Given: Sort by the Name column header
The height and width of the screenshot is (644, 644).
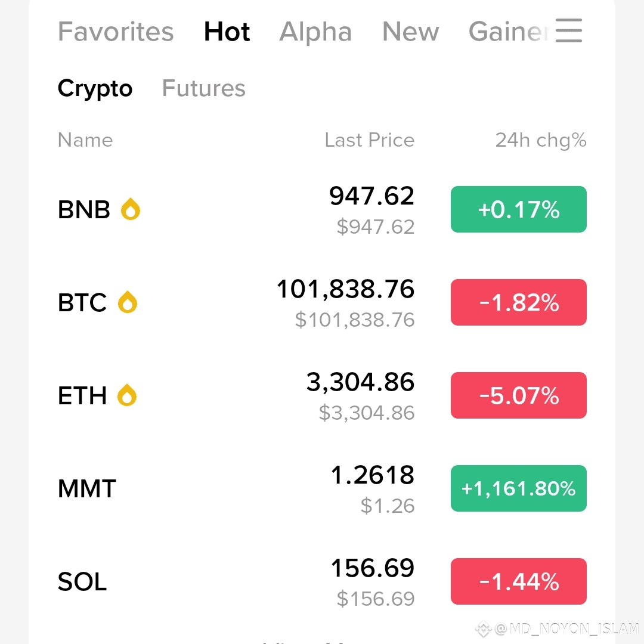Looking at the screenshot, I should click(x=85, y=140).
